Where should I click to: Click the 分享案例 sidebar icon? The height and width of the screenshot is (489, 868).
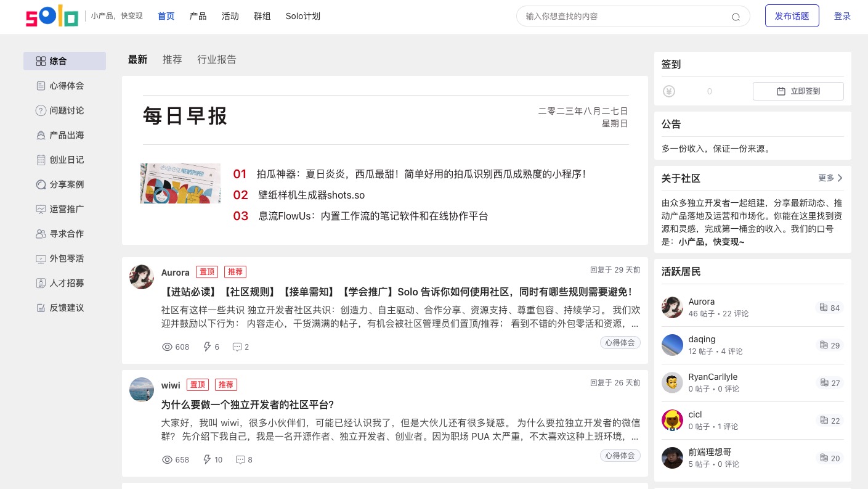pos(41,184)
